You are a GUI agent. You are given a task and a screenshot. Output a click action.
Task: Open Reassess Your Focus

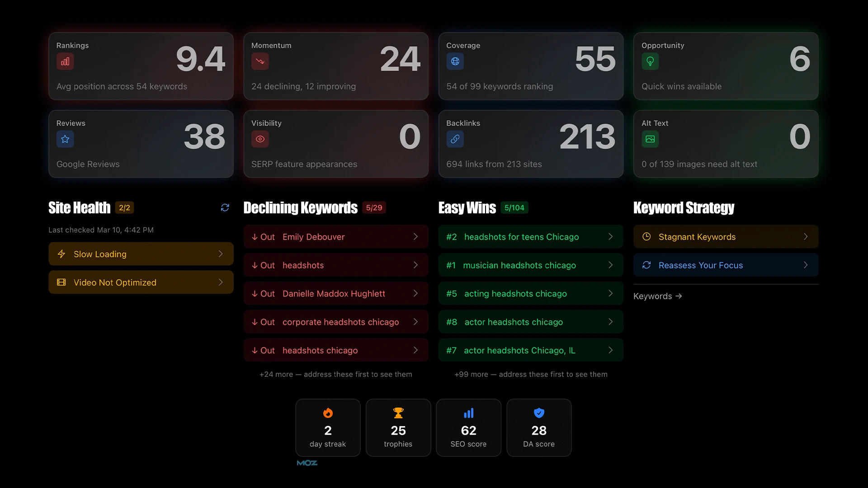click(x=726, y=265)
